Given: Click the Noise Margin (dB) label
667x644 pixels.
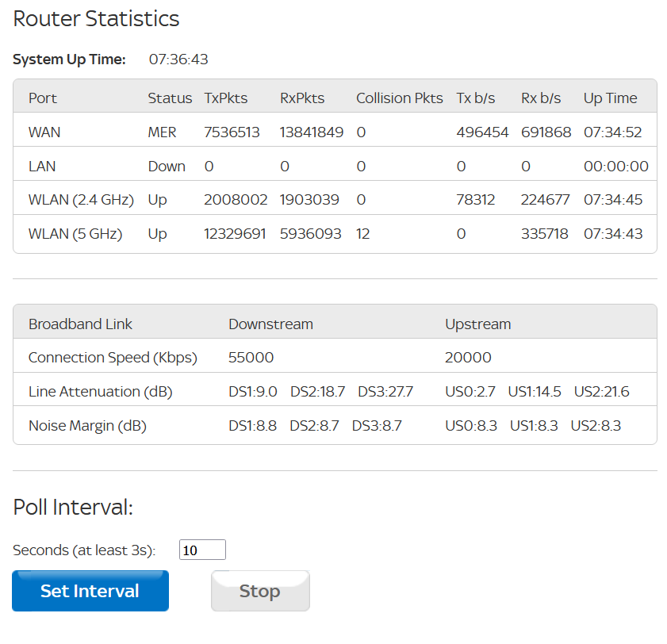Looking at the screenshot, I should (x=87, y=426).
